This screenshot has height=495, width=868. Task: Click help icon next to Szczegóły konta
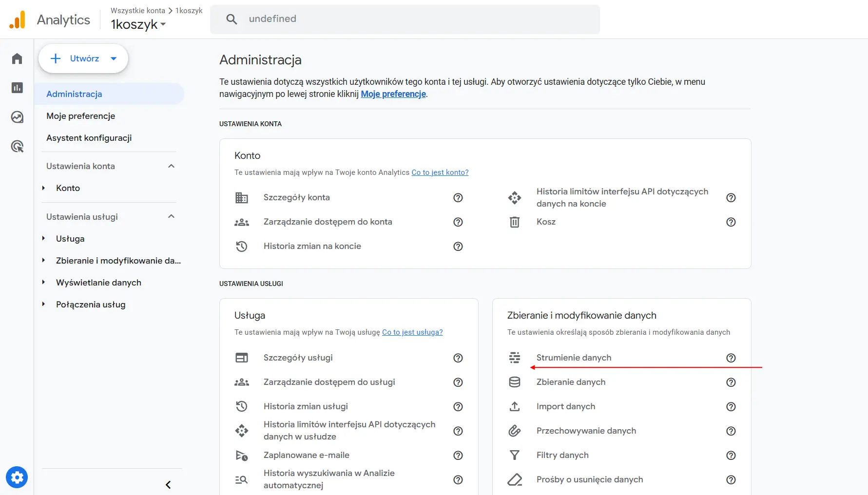pos(458,197)
